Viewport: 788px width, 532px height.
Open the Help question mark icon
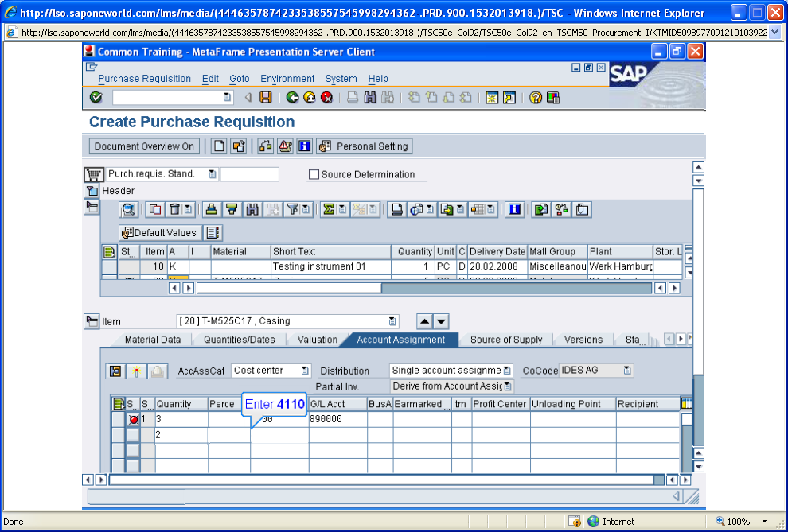[536, 97]
